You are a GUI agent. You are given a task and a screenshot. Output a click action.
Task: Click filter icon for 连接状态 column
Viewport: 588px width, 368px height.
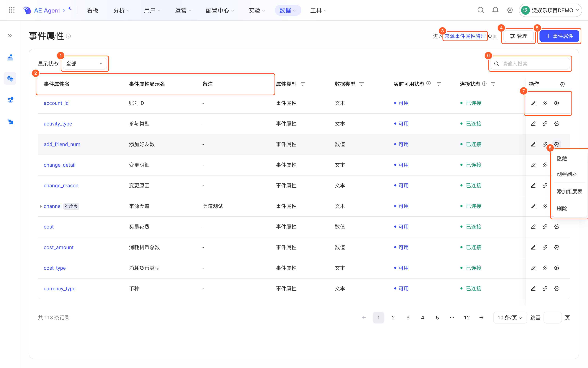tap(493, 84)
